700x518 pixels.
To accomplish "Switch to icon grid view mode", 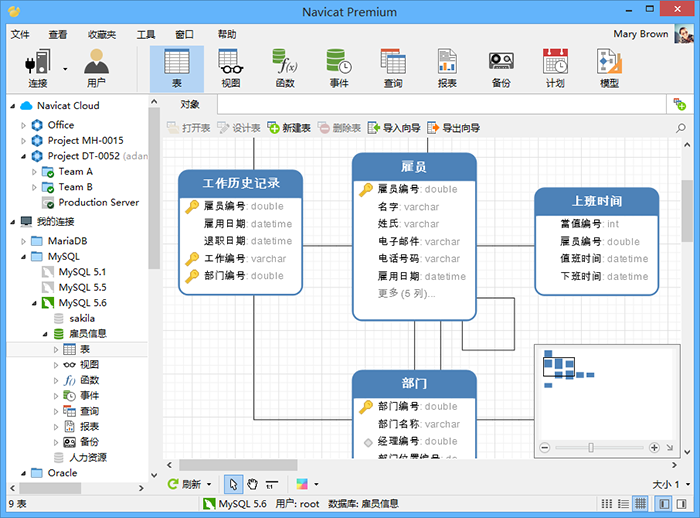I will coord(607,504).
